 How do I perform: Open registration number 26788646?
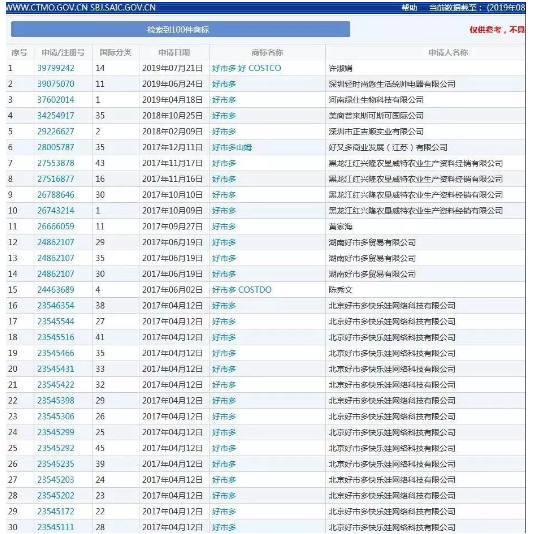pos(56,195)
